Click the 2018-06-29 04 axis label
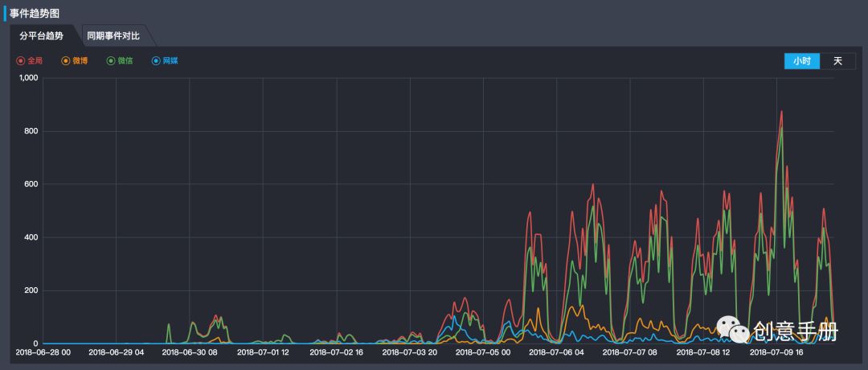Viewport: 868px width, 370px height. tap(117, 351)
